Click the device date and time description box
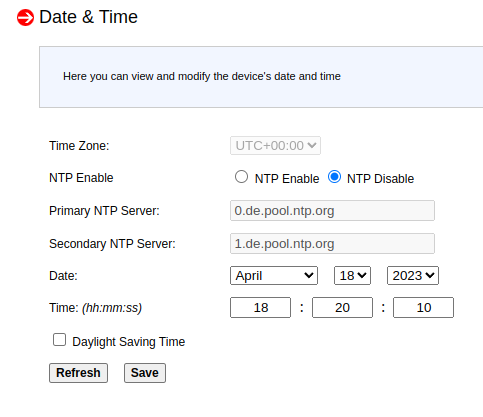Screen dimensions: 483x417 pos(261,77)
